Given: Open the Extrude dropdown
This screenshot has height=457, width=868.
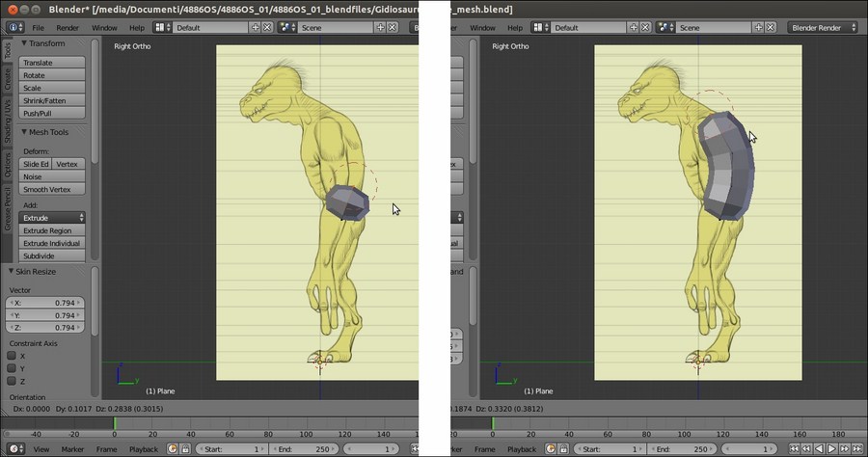Looking at the screenshot, I should (x=52, y=218).
